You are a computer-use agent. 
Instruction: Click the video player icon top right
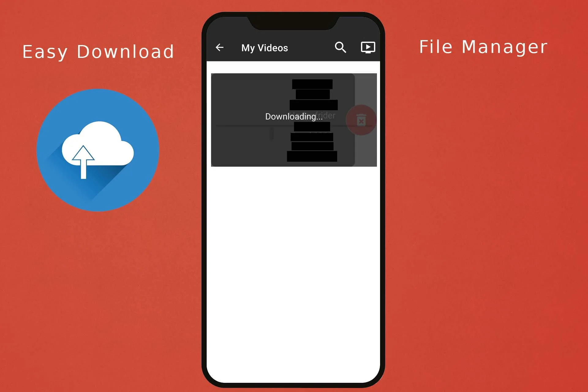click(367, 47)
